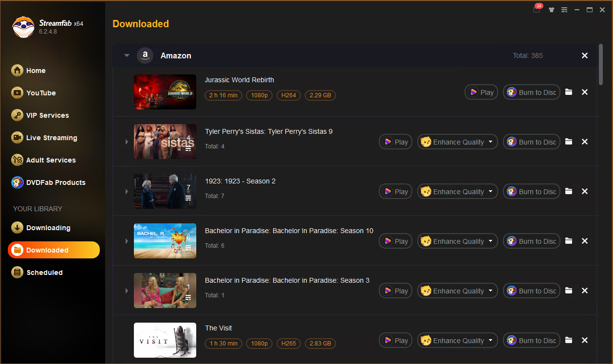Open folder for The Visit
613x364 pixels.
point(569,340)
